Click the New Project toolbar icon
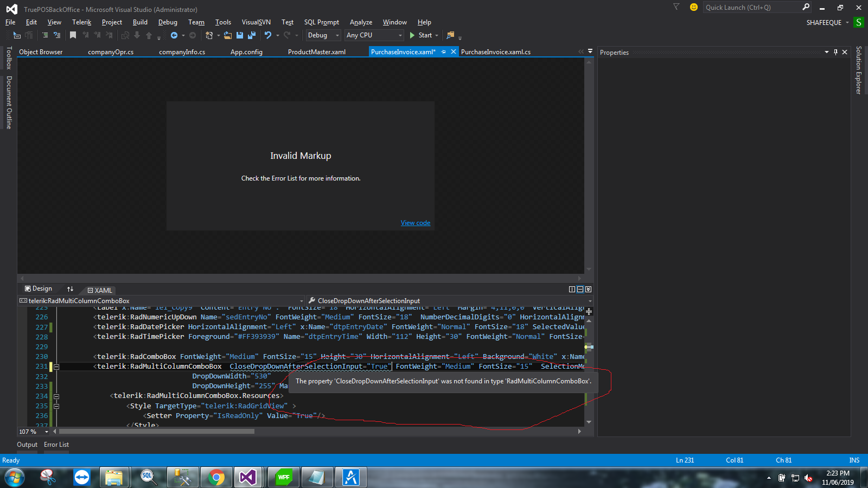868x488 pixels. (209, 35)
